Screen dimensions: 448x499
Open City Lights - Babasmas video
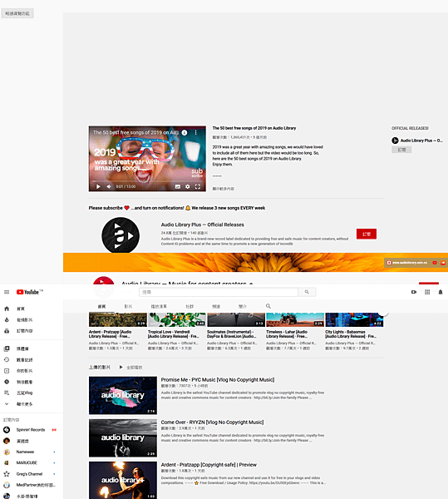tap(351, 333)
